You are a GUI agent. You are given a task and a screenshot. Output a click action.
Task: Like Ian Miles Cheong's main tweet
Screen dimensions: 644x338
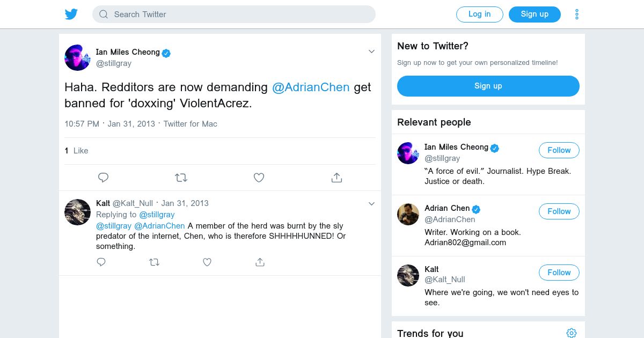pyautogui.click(x=259, y=178)
